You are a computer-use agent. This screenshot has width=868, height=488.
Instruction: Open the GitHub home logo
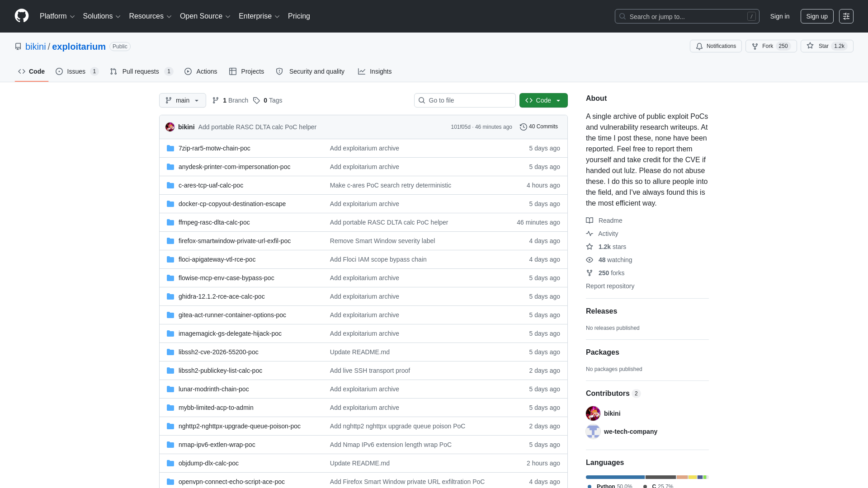click(x=22, y=16)
